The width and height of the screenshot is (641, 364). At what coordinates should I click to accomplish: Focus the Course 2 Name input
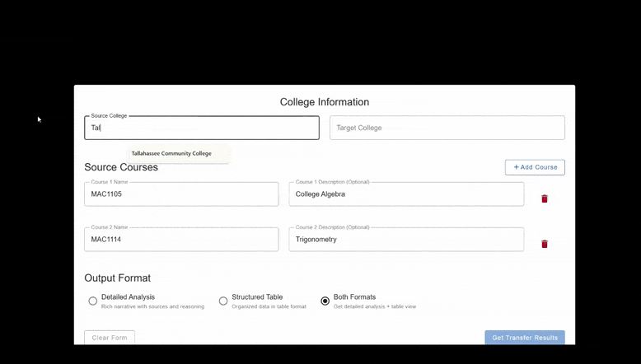(181, 240)
